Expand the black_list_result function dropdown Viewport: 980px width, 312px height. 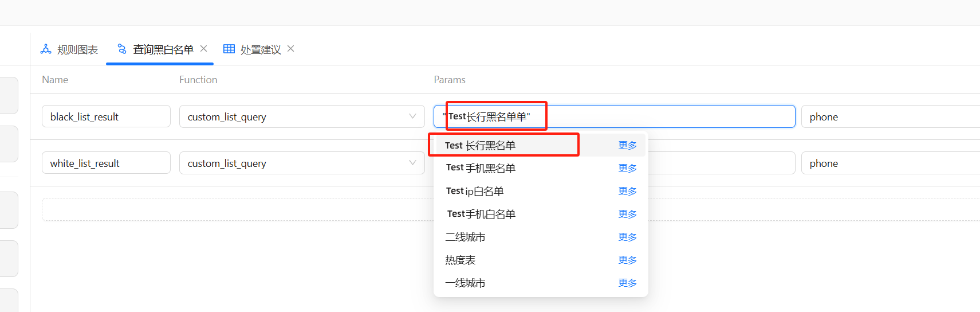[x=412, y=116]
